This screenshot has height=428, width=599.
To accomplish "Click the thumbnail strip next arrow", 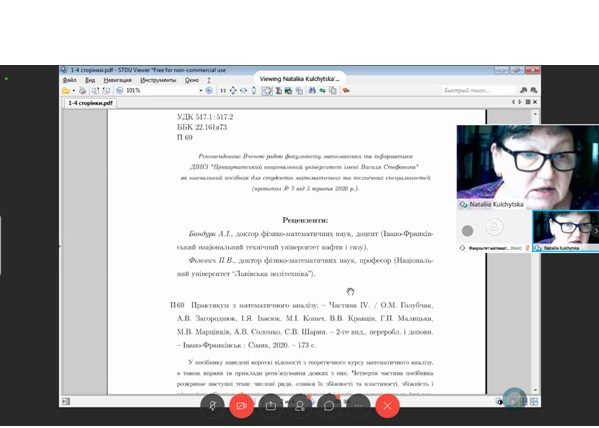I will 596,231.
